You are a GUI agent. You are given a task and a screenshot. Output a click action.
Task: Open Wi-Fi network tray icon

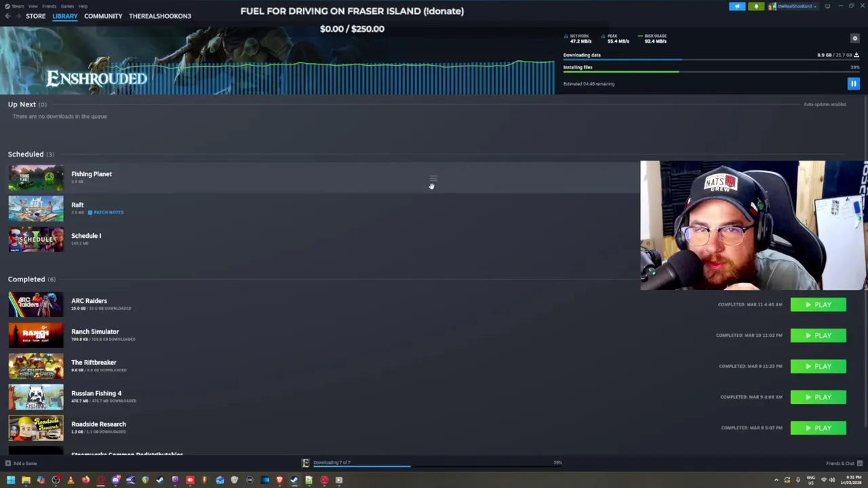pyautogui.click(x=824, y=480)
